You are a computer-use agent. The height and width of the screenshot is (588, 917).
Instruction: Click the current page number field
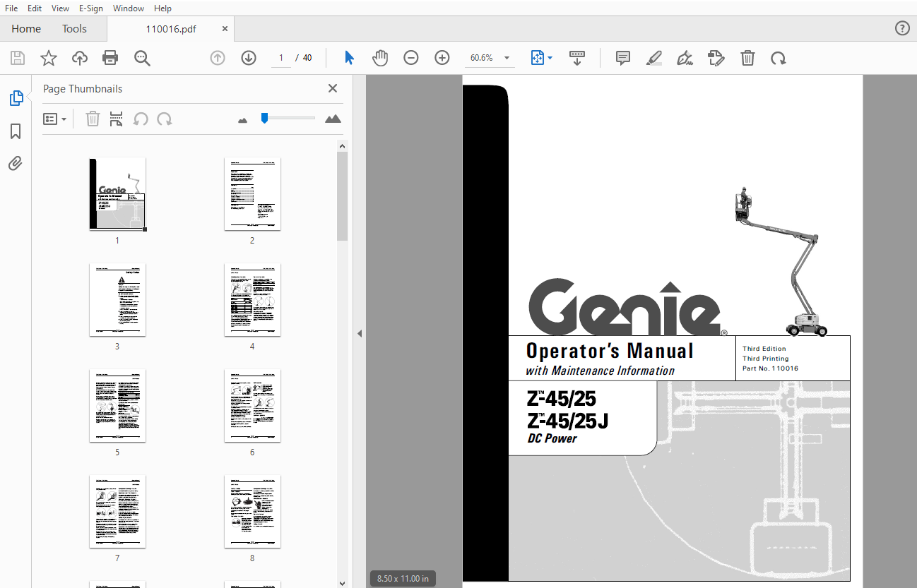[x=281, y=58]
